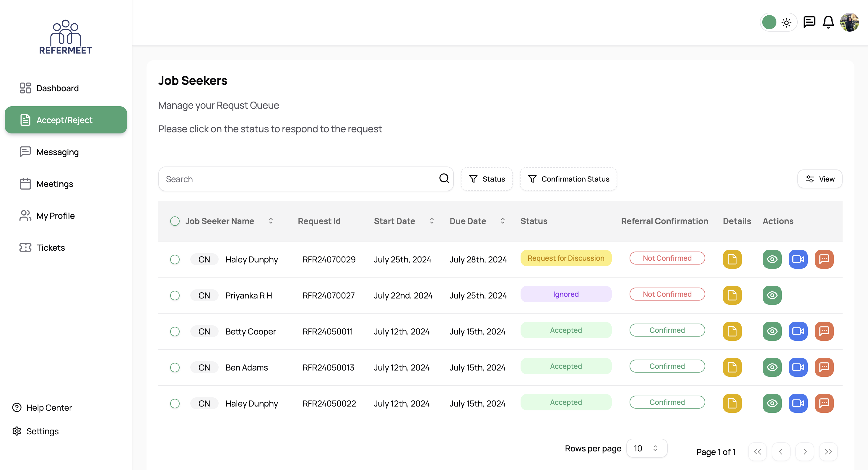The image size is (868, 470).
Task: Sort by Start Date column
Action: click(x=432, y=221)
